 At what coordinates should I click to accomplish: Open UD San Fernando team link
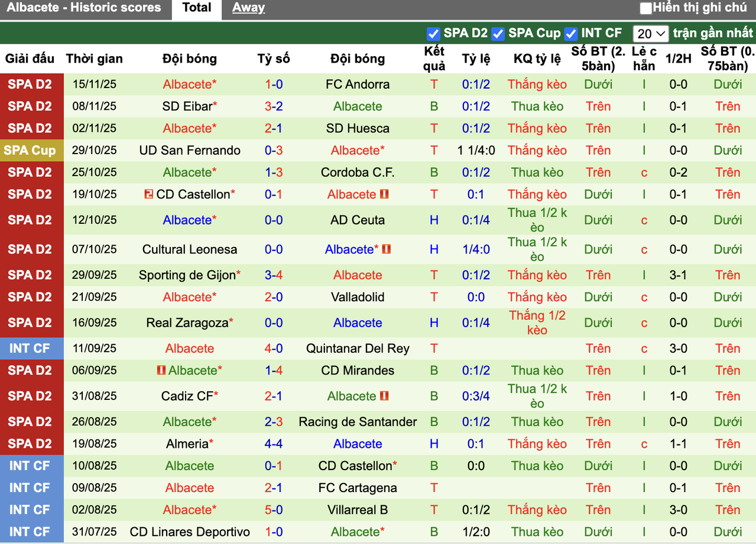190,150
